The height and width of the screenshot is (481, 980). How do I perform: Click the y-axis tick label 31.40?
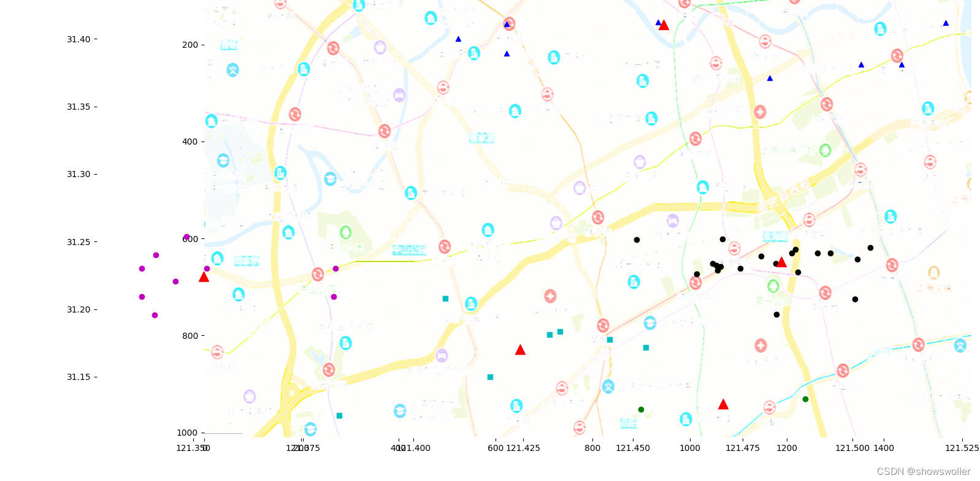pos(78,39)
